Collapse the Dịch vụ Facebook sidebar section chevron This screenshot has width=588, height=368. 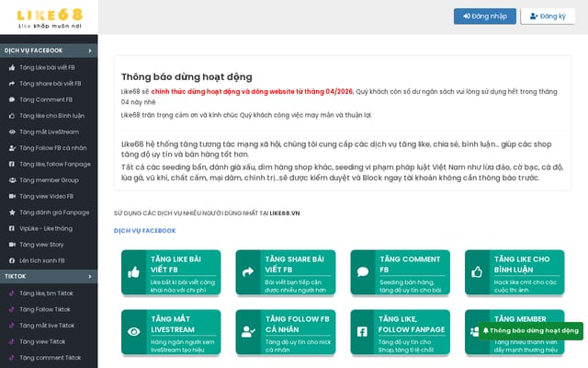[x=90, y=51]
